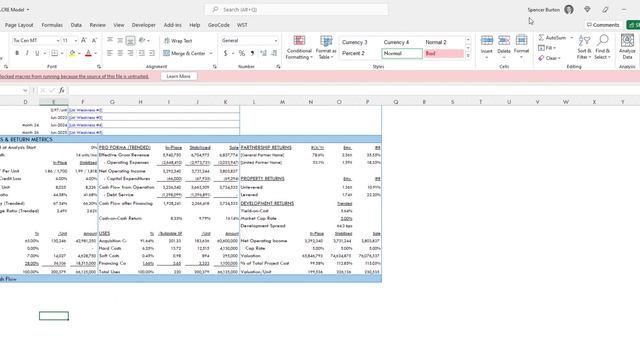
Task: Apply the Normal cell style
Action: point(402,53)
